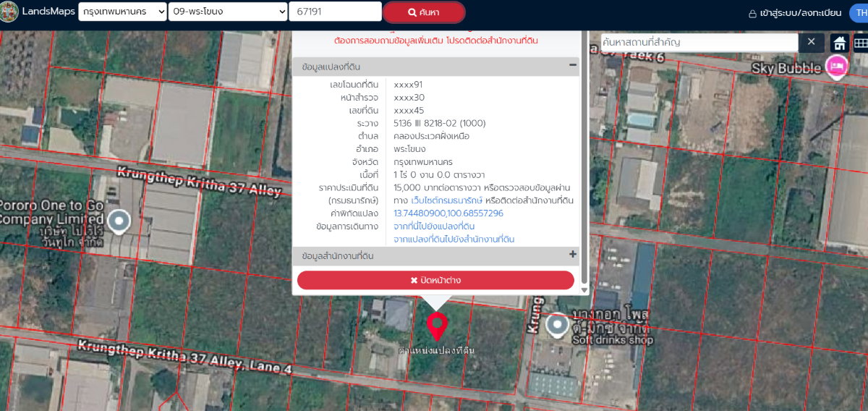Click the home icon on map toolbar
This screenshot has height=411, width=868.
(839, 43)
